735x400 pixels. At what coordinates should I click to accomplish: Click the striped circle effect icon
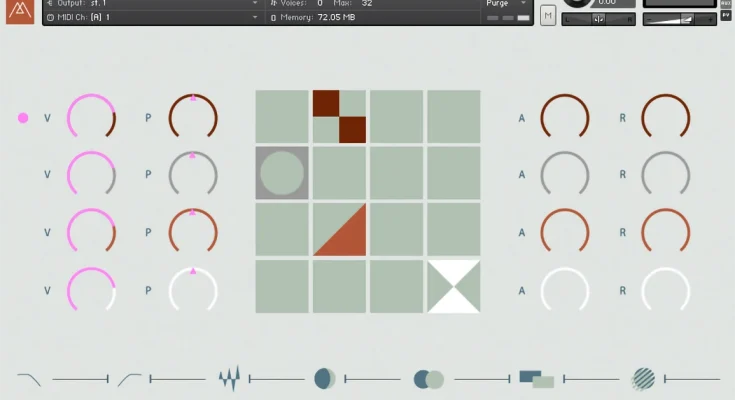click(643, 379)
